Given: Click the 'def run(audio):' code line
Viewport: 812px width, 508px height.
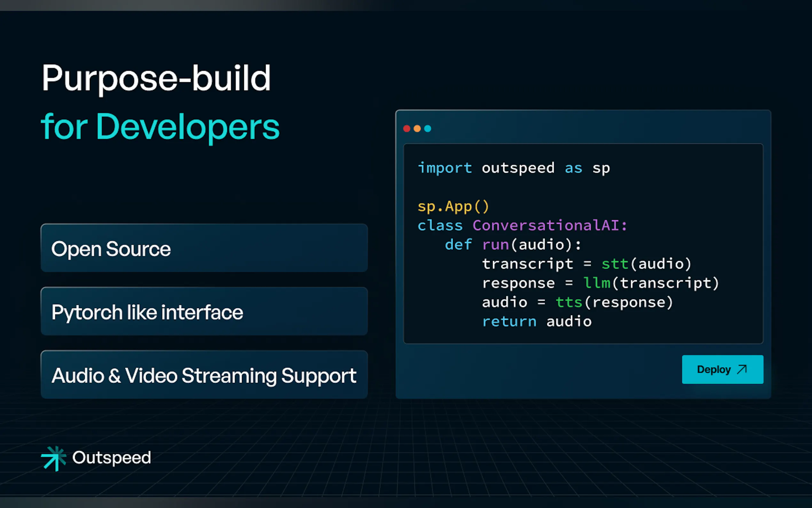Looking at the screenshot, I should tap(512, 245).
